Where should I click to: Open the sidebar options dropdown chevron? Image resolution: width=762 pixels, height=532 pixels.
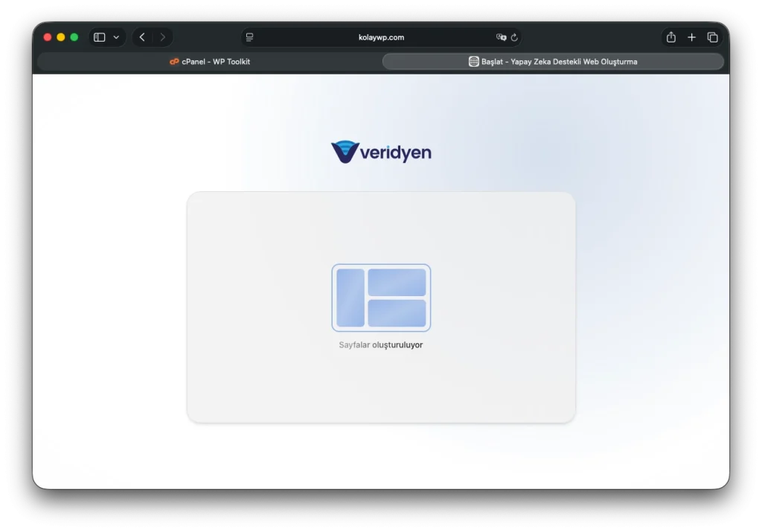pyautogui.click(x=116, y=37)
